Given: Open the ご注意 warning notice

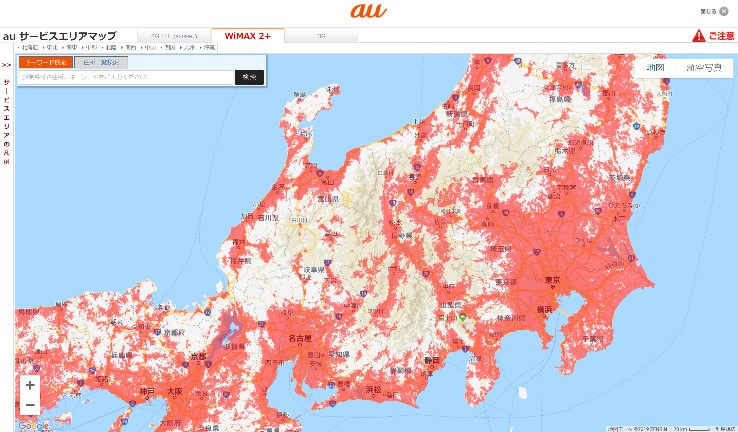Looking at the screenshot, I should (714, 35).
